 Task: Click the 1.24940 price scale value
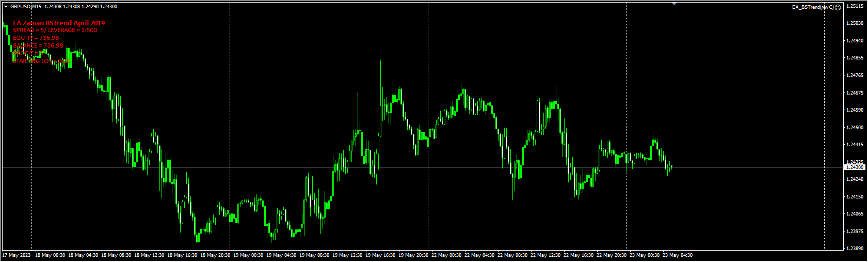pos(856,41)
